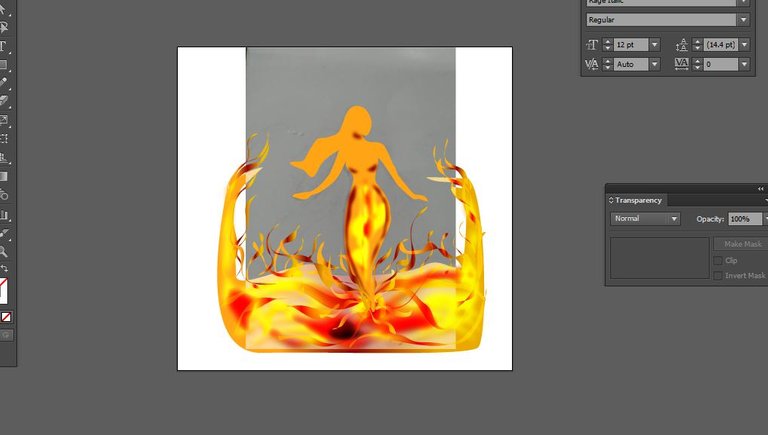Screen dimensions: 768x435
Task: Select the Gradient tool
Action: pos(3,176)
